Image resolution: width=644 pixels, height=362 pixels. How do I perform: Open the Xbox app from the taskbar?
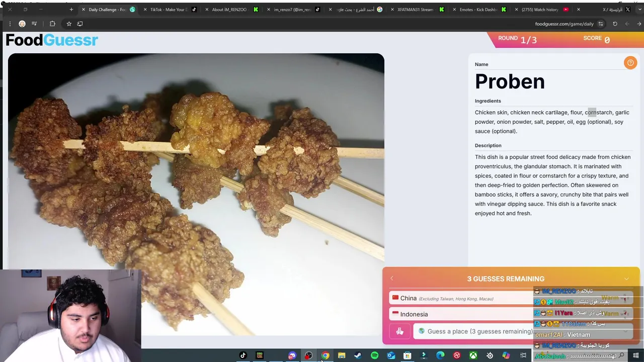coord(473,355)
